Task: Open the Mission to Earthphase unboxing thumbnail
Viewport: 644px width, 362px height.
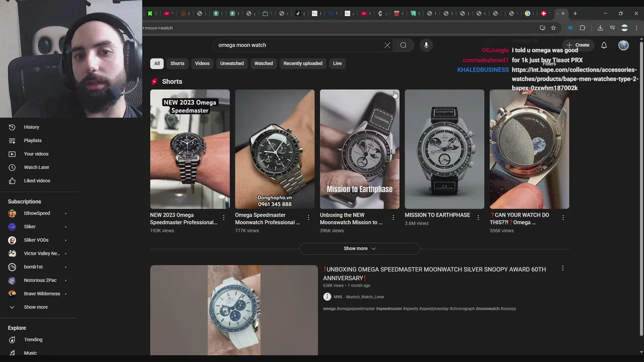Action: click(360, 149)
